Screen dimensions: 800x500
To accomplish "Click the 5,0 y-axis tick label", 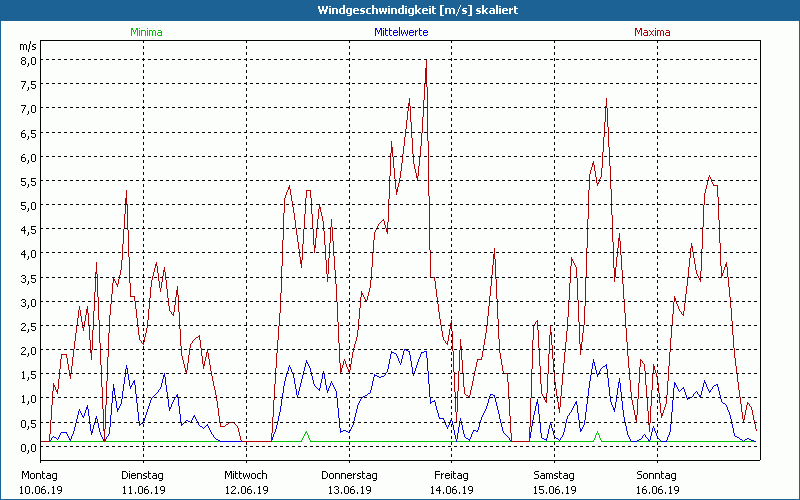I will [28, 206].
